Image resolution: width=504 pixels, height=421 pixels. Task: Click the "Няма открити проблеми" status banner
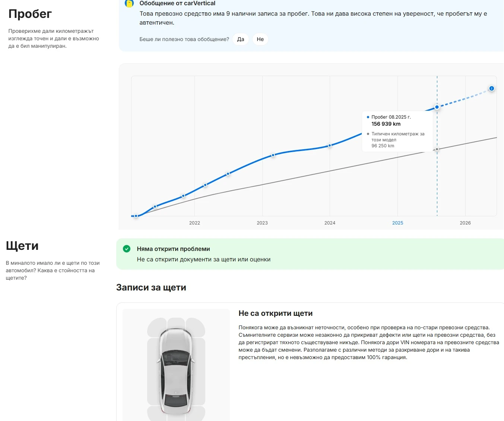310,254
